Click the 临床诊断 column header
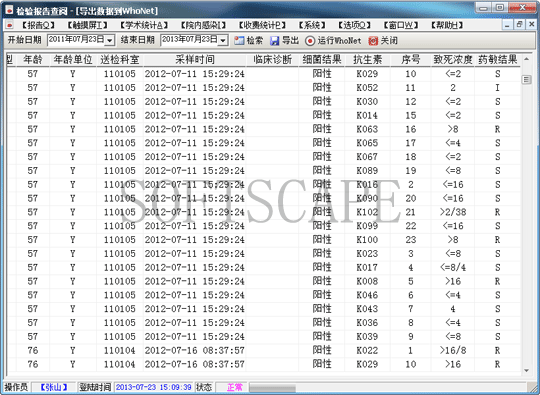Image resolution: width=540 pixels, height=395 pixels. tap(272, 60)
